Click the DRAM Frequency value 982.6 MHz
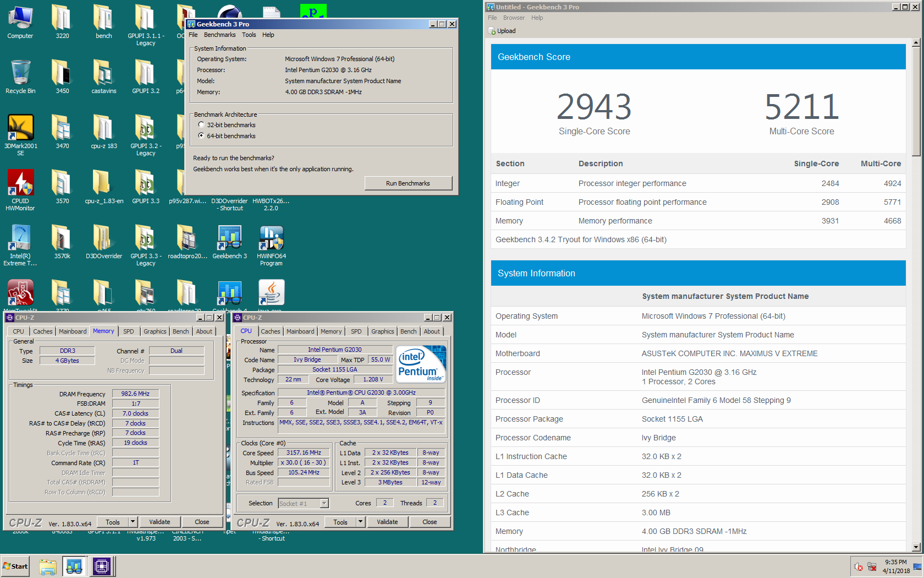The height and width of the screenshot is (578, 924). (135, 394)
